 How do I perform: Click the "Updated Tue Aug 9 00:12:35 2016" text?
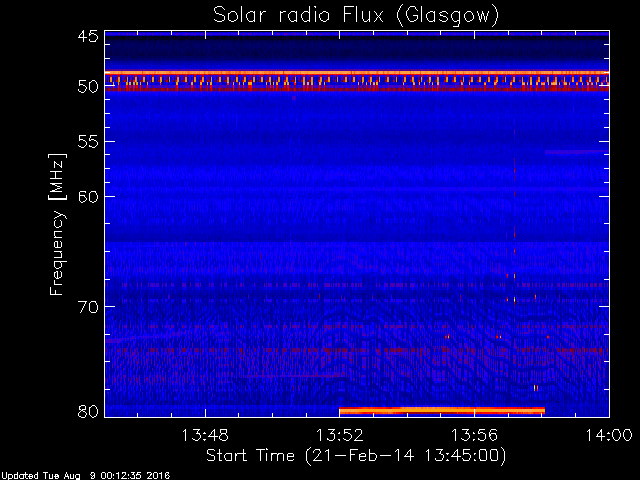[85, 476]
